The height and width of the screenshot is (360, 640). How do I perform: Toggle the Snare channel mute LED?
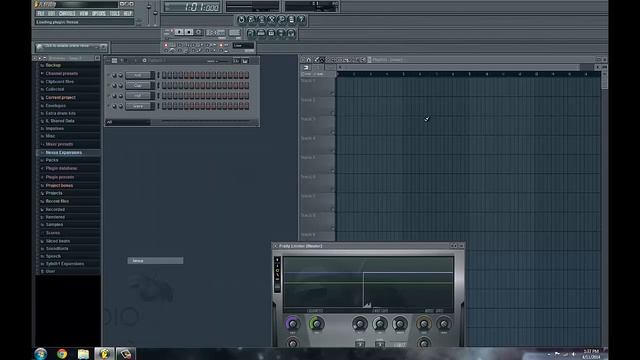coord(108,106)
